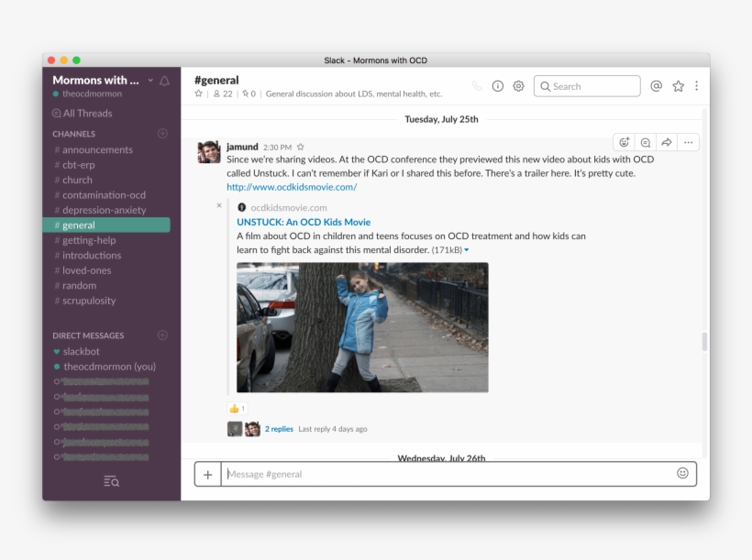752x560 pixels.
Task: Click the message list scrollbar thumb
Action: pyautogui.click(x=704, y=341)
